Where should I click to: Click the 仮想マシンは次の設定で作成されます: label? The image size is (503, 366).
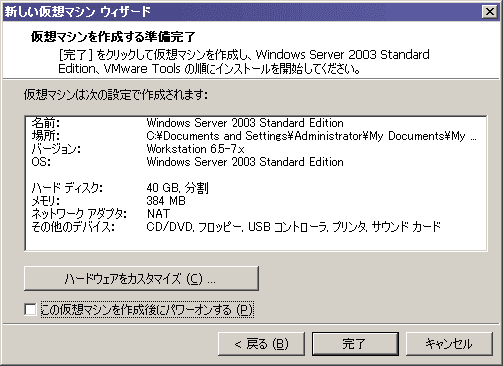tap(116, 95)
